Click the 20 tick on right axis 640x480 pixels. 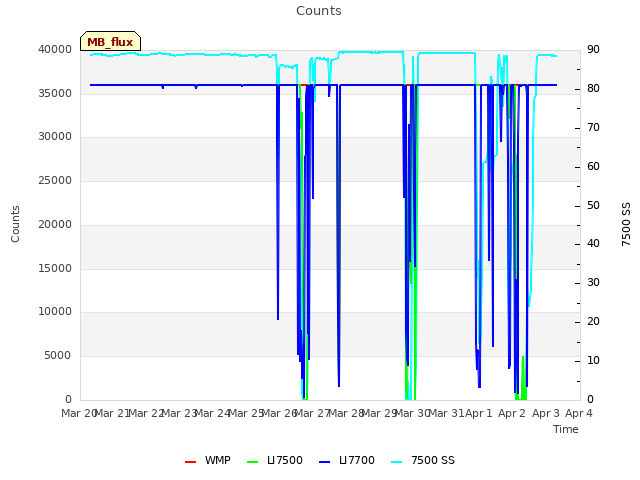pos(593,322)
